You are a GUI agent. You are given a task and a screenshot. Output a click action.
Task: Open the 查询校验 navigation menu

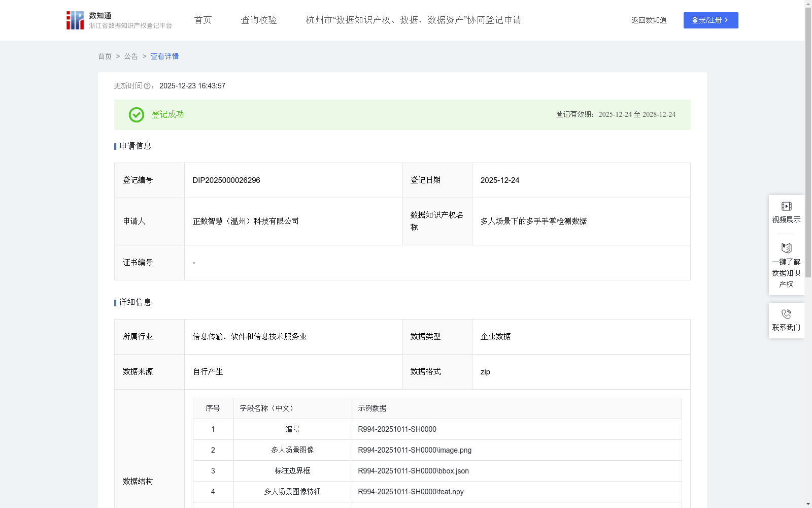click(259, 20)
